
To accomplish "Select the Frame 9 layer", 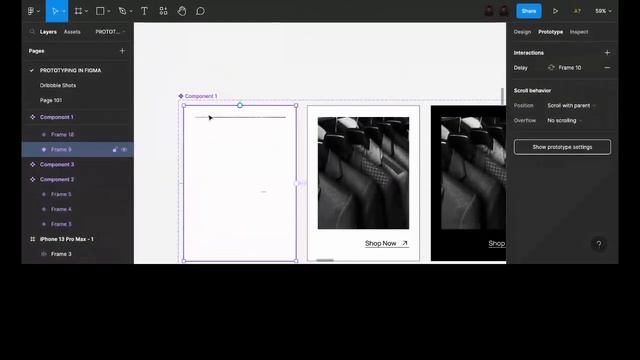I will [x=61, y=149].
